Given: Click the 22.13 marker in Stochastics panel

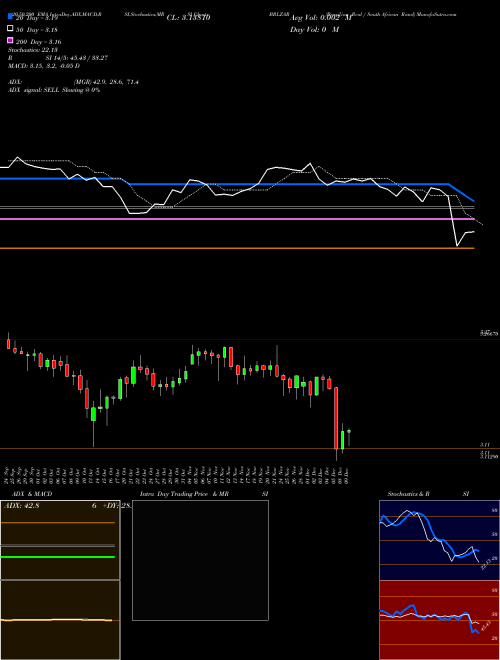Looking at the screenshot, I should point(486,564).
